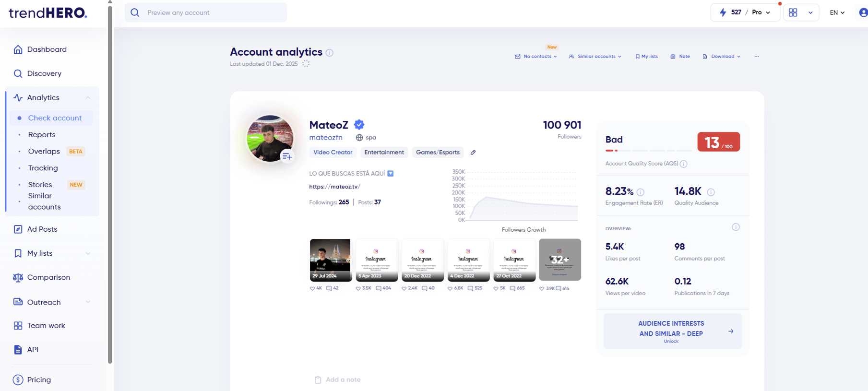Click Audience Interests and Similar Deep button

pos(672,331)
